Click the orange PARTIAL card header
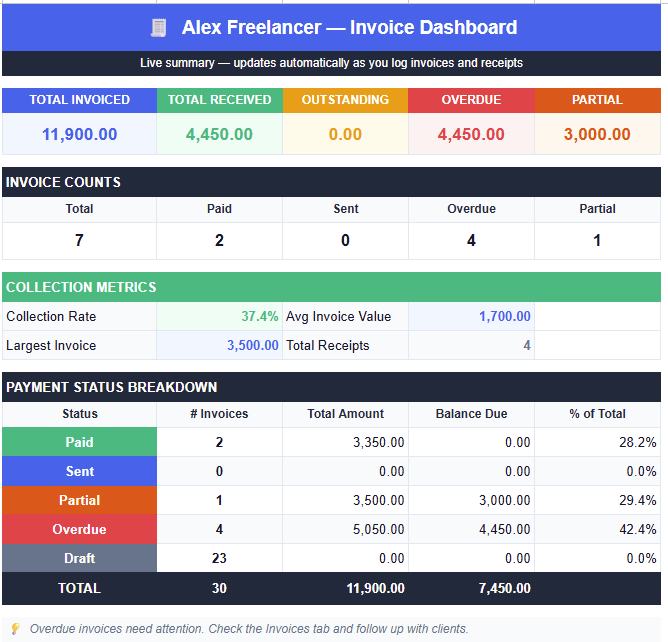Screen dimensions: 668x642 pos(597,100)
